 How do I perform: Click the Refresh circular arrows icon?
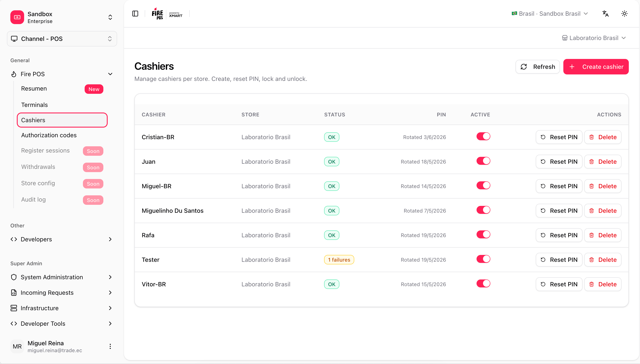(524, 67)
